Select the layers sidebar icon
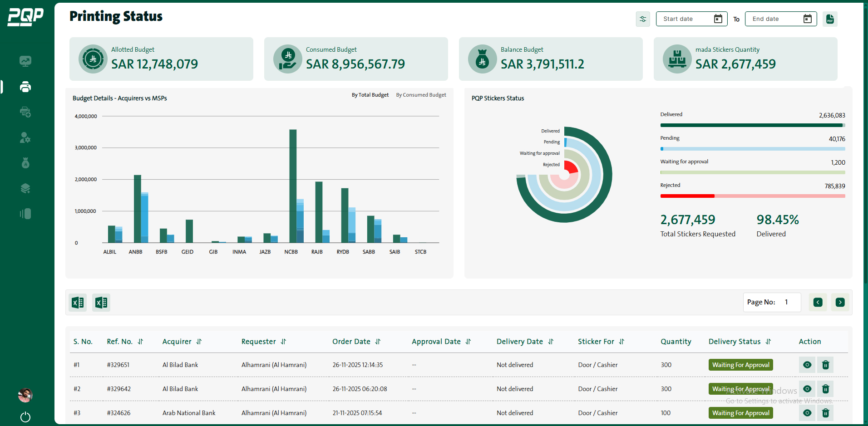 (x=25, y=188)
